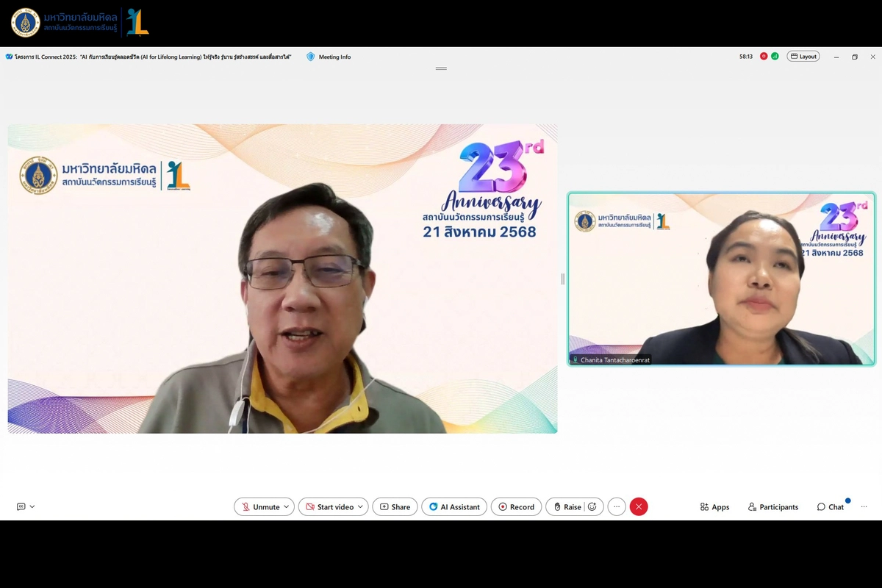Expand video options arrow beside Start video
This screenshot has width=882, height=588.
point(360,507)
